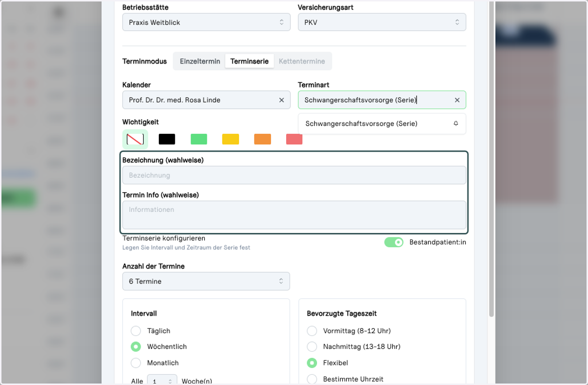The height and width of the screenshot is (385, 588).
Task: Clear the Terminart field with X icon
Action: point(457,100)
